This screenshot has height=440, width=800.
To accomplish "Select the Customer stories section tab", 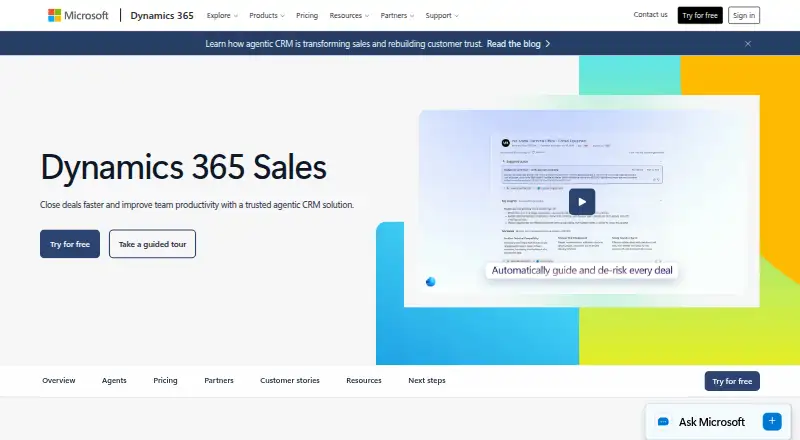I will point(290,380).
